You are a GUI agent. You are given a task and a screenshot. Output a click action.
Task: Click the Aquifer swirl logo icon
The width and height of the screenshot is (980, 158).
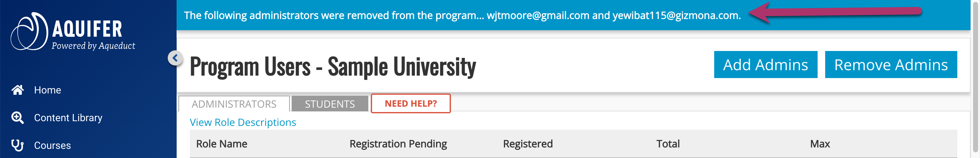29,31
